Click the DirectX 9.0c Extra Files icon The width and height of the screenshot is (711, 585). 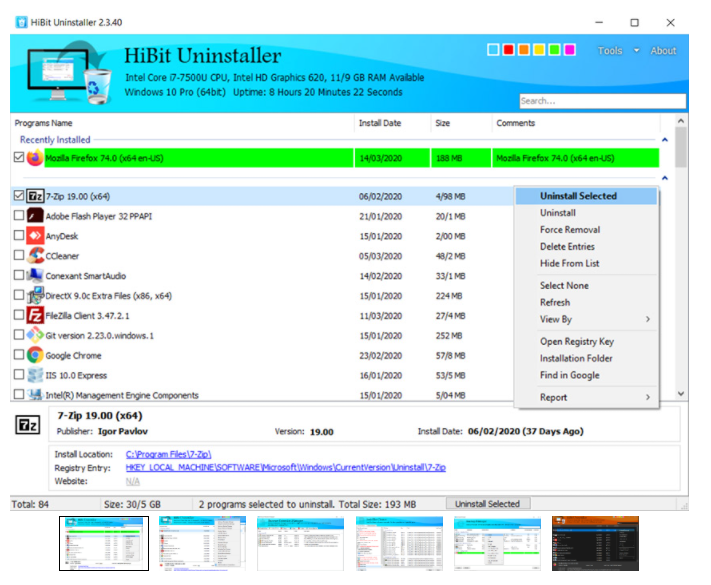(x=35, y=296)
